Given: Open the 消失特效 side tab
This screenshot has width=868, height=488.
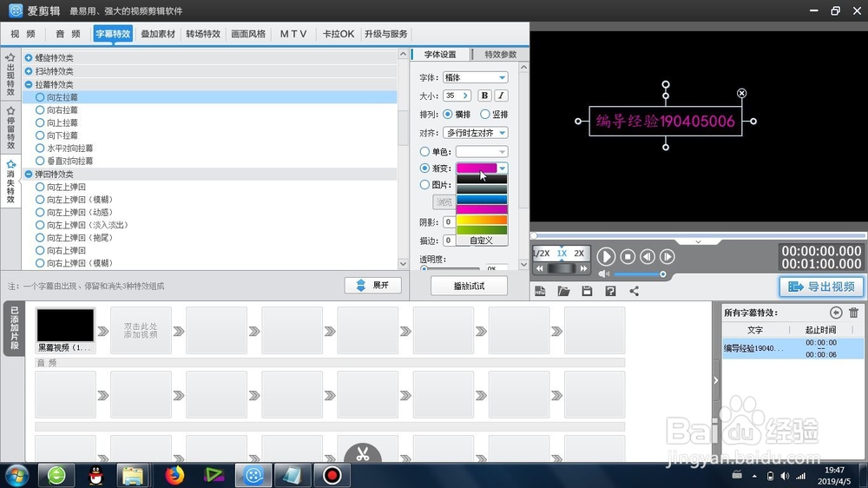Looking at the screenshot, I should [10, 181].
